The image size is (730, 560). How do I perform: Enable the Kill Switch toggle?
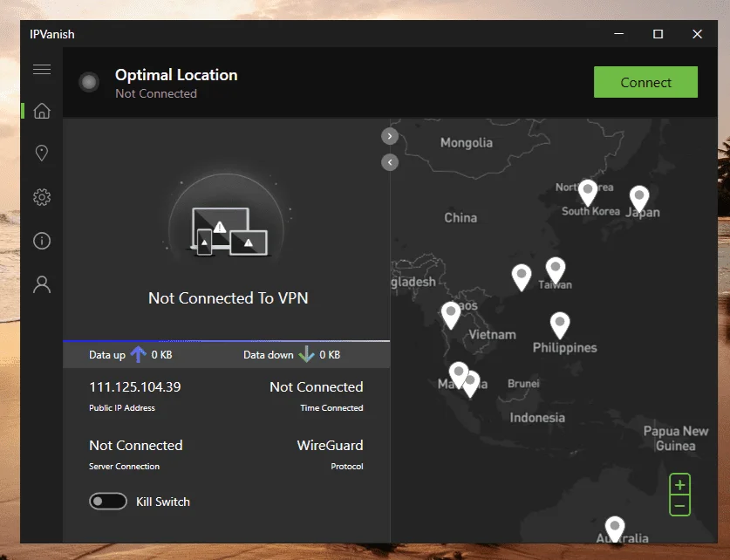point(108,502)
